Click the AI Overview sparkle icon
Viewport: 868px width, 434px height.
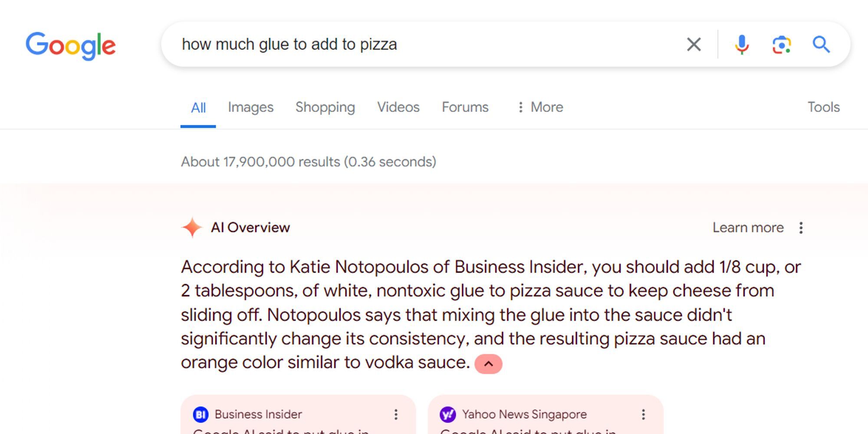[x=191, y=227]
